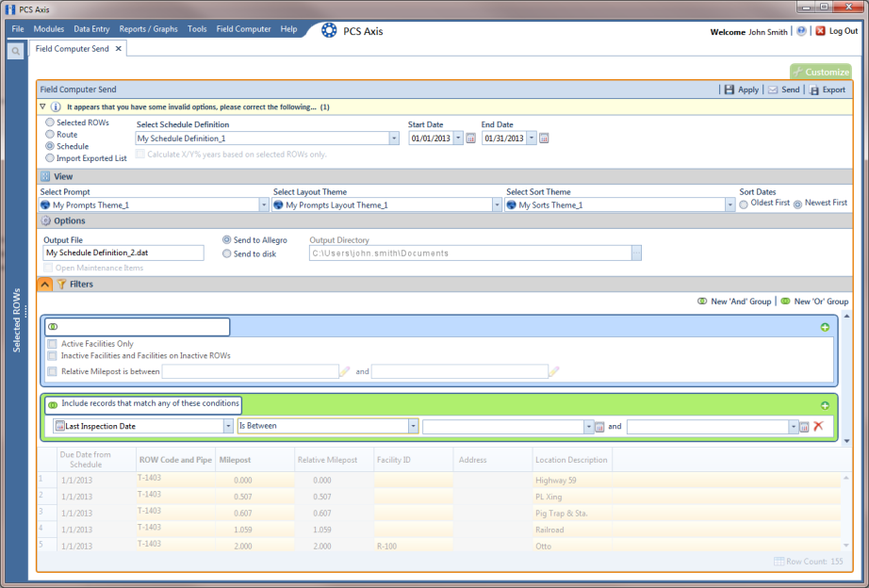Open the End Date dropdown arrow

(532, 139)
